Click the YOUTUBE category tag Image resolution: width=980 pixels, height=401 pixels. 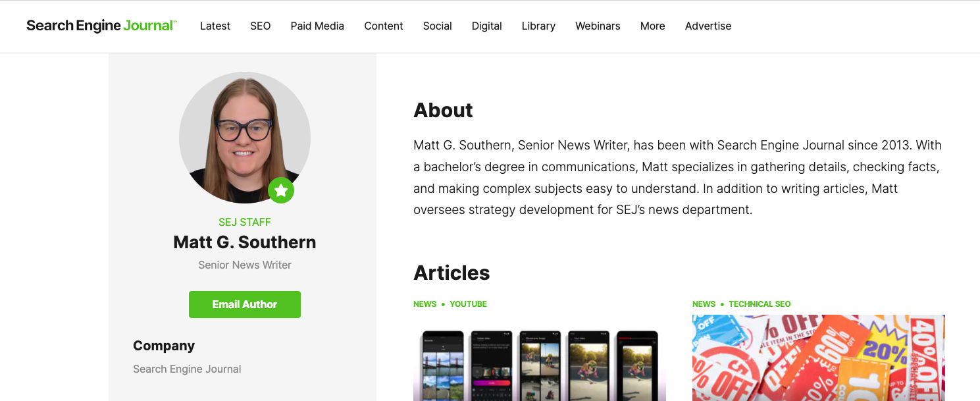point(469,304)
